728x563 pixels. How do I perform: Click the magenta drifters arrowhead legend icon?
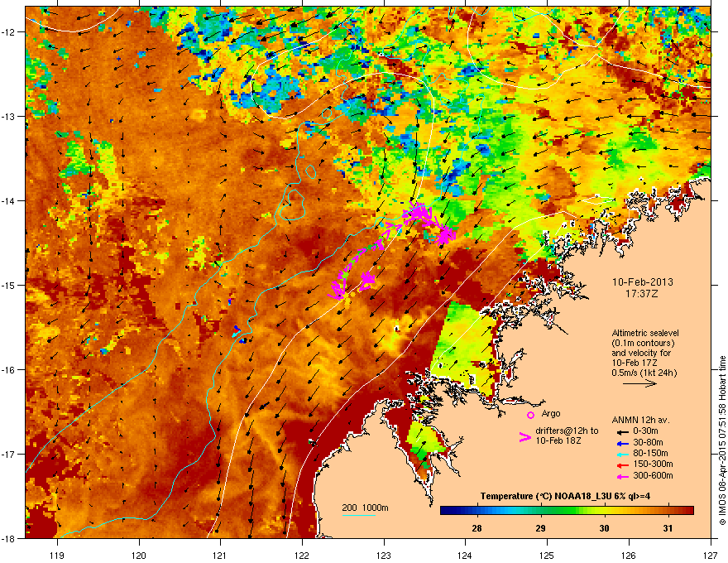click(524, 436)
